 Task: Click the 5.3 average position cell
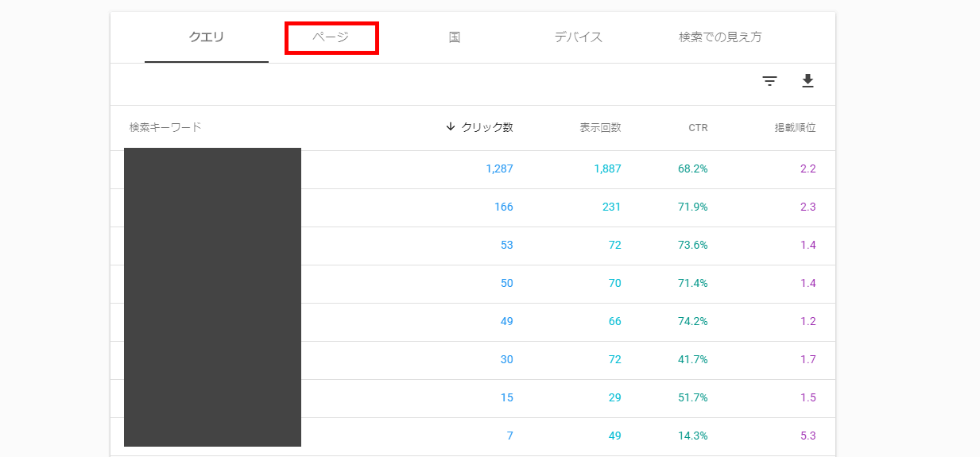tap(808, 436)
